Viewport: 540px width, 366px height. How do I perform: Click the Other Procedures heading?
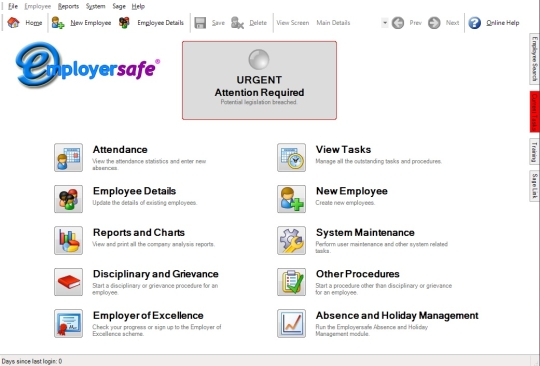[x=357, y=274]
